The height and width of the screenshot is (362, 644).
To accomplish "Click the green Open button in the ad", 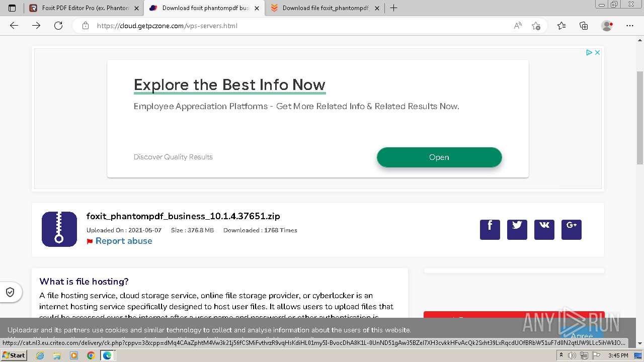I will (x=439, y=157).
